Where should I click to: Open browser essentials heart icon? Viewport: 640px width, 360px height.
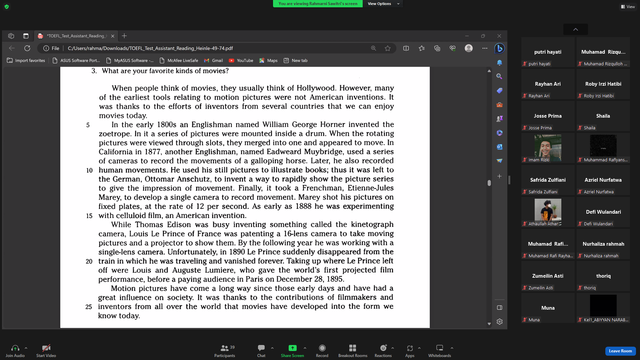453,48
